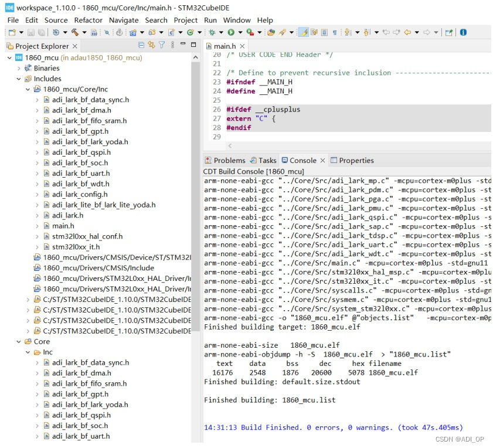Screen dimensions: 493x448
Task: Collapse the Includes tree node
Action: coord(19,79)
